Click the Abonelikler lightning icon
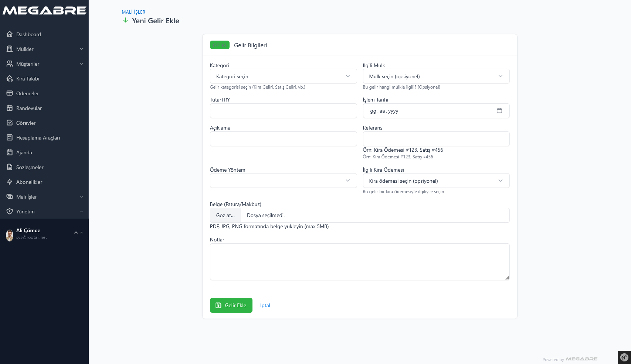 pos(10,182)
